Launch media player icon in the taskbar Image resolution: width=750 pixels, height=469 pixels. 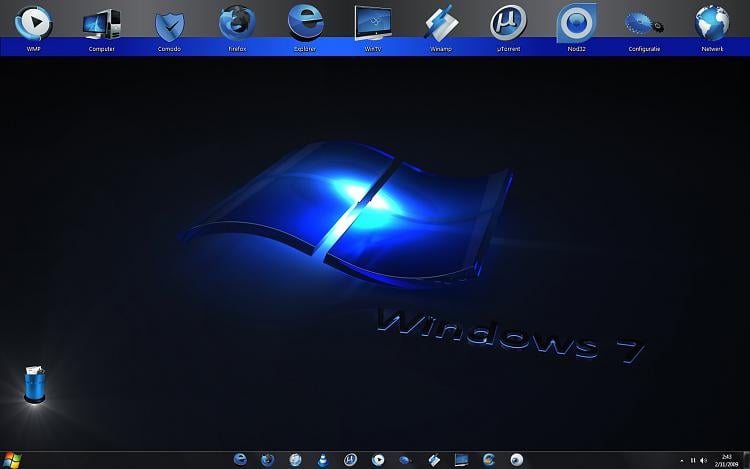[378, 460]
